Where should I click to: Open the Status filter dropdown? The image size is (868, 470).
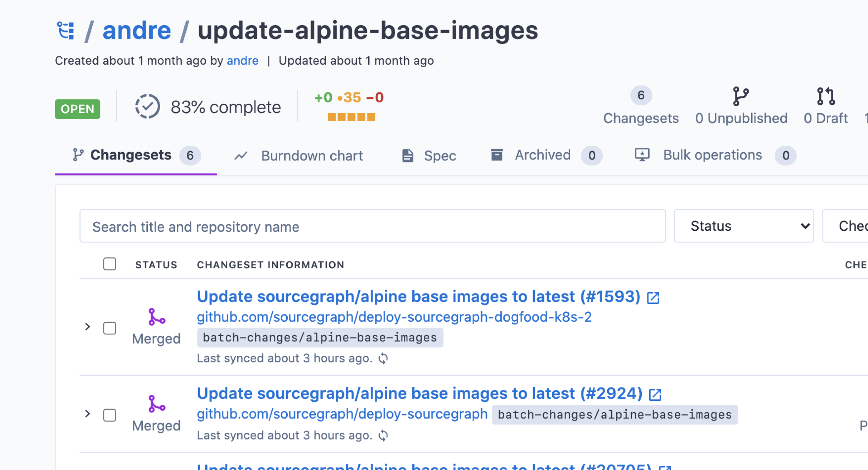click(x=744, y=226)
